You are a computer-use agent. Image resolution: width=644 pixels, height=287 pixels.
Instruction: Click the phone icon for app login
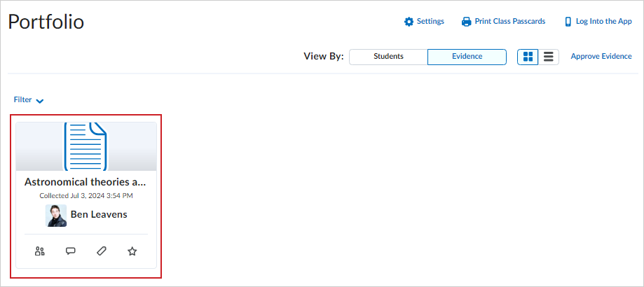(568, 22)
